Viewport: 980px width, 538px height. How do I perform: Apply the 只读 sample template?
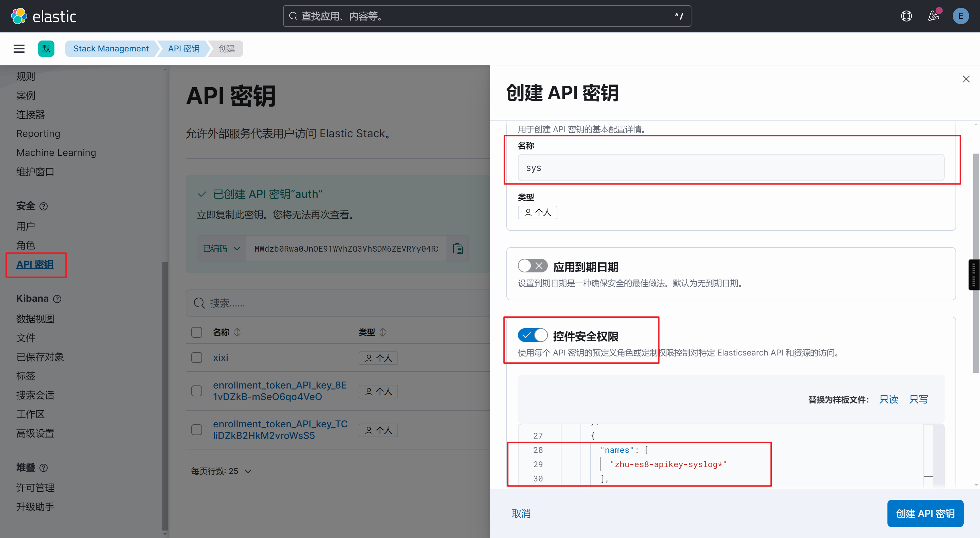888,399
